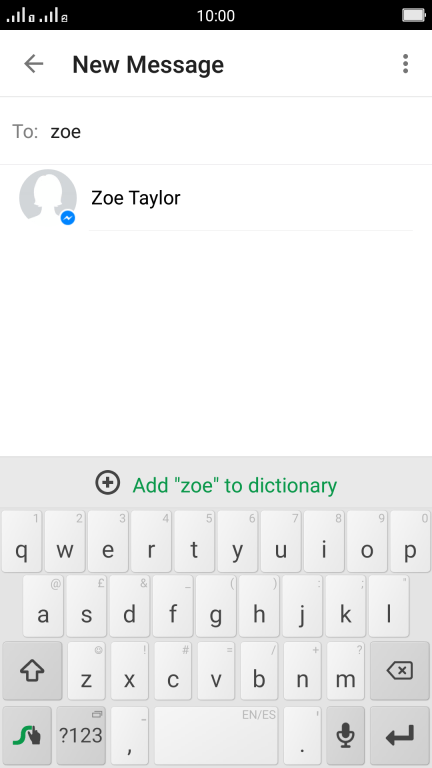Tap the z key with emoji hint
Screen dimensions: 432x768
coord(86,671)
